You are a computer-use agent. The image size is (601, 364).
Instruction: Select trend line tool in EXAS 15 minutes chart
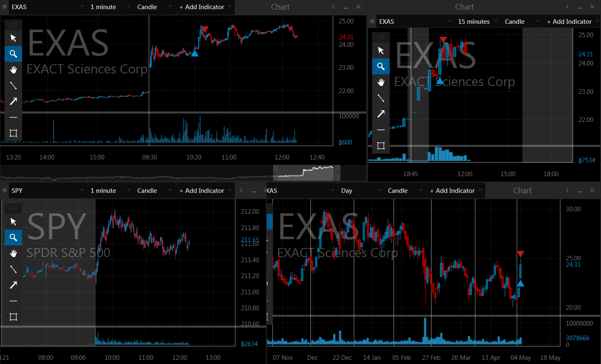tap(381, 98)
